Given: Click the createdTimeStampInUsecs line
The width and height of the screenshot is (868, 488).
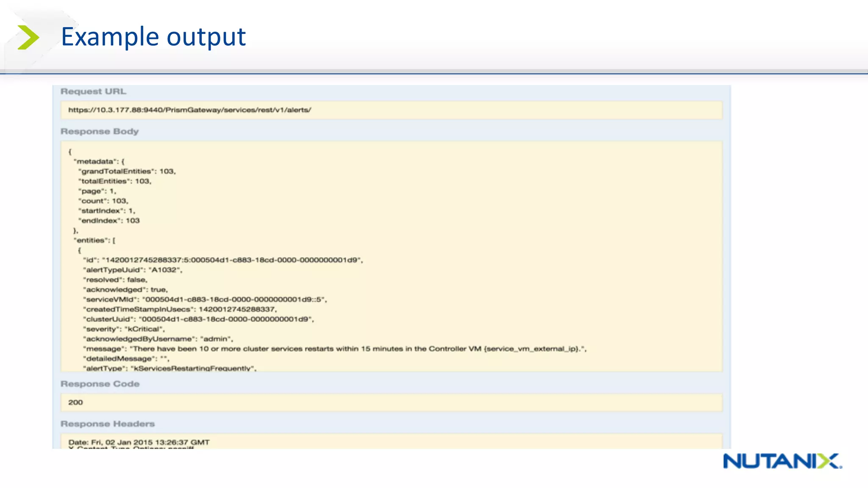Looking at the screenshot, I should coord(180,309).
